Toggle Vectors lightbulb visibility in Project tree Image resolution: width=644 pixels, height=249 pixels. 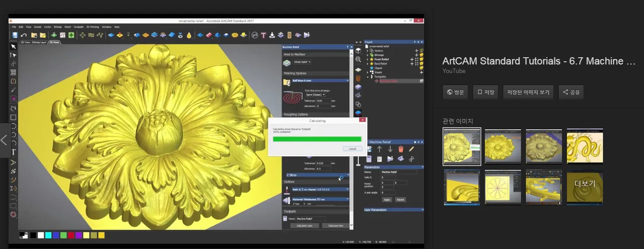[421, 50]
